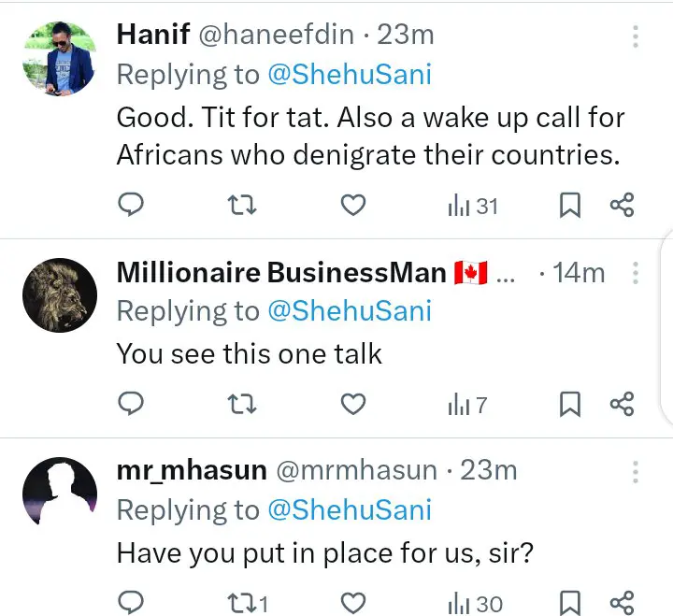Share Millionaire BusinessMan's tweet
The image size is (673, 616).
(x=622, y=404)
